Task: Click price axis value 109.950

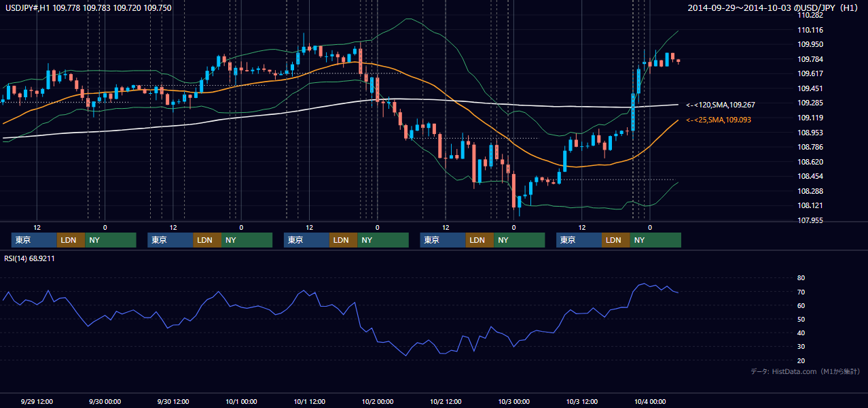Action: (812, 44)
